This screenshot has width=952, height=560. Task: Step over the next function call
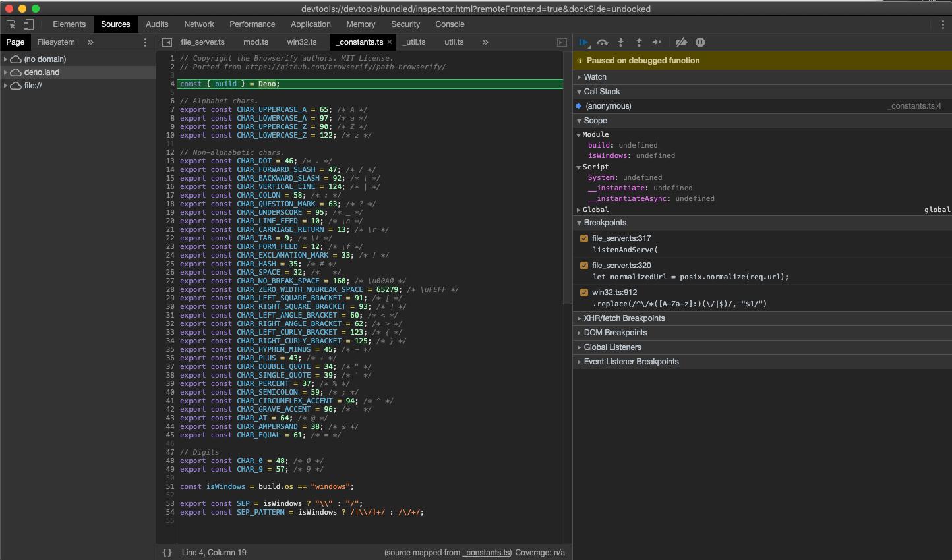602,42
